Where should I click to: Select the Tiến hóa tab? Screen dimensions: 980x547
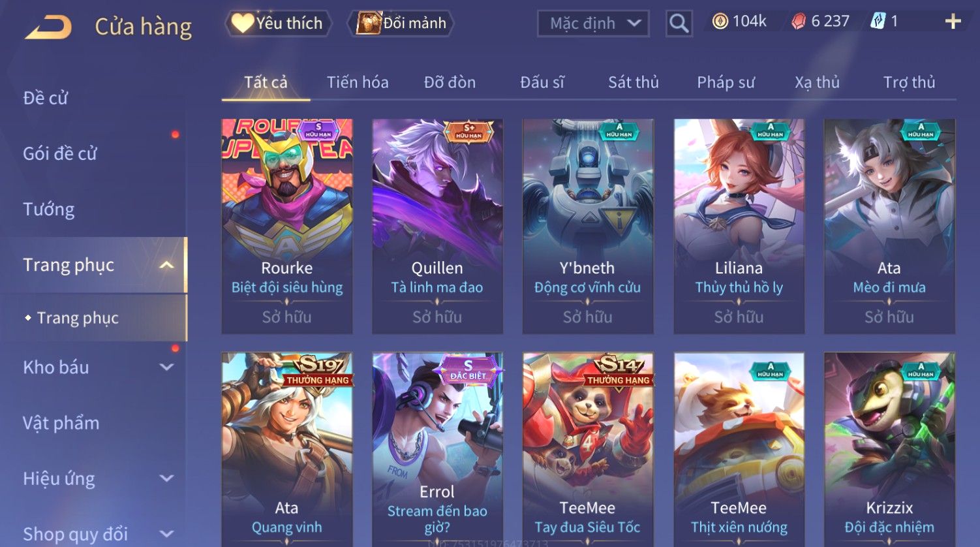point(358,82)
